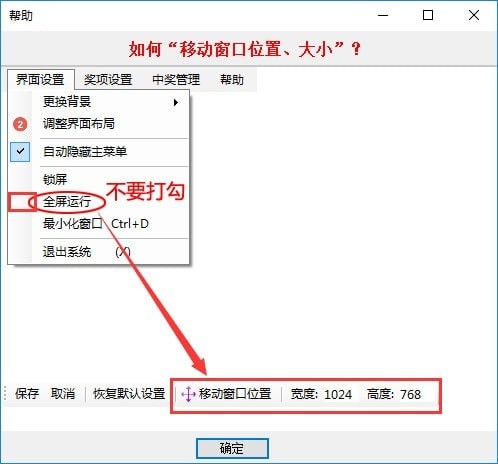Screen dimensions: 498x464
Task: Toggle 全屏运行 option
Action: (99, 202)
